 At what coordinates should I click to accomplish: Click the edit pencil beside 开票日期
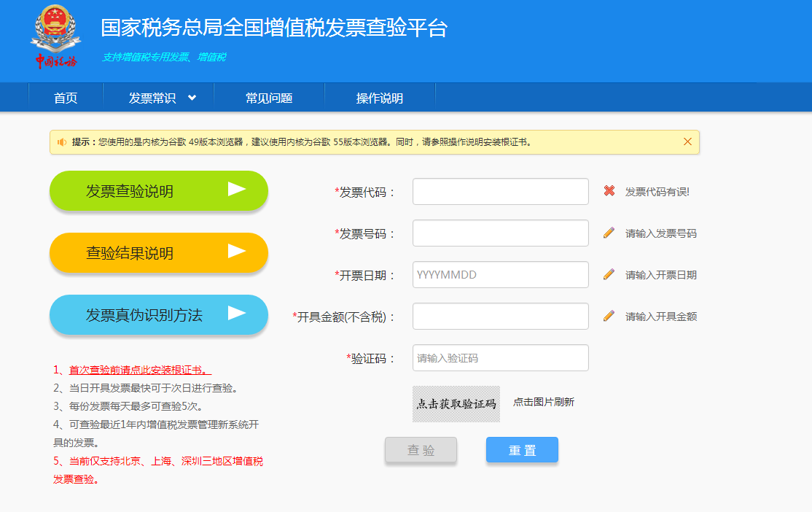(609, 274)
